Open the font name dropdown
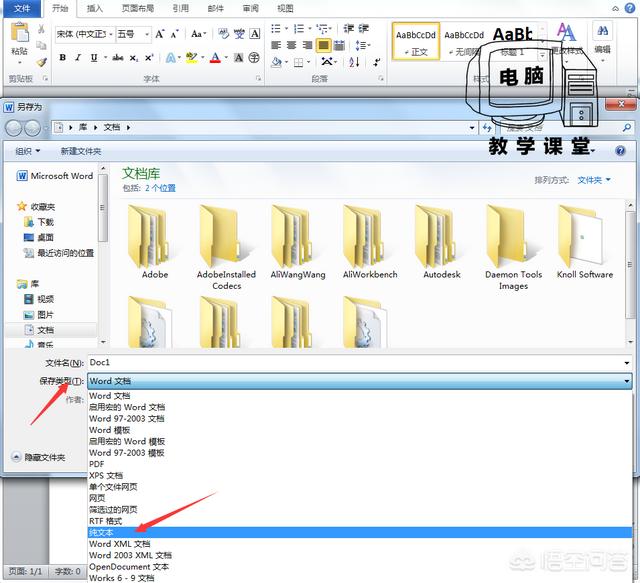 [x=111, y=34]
